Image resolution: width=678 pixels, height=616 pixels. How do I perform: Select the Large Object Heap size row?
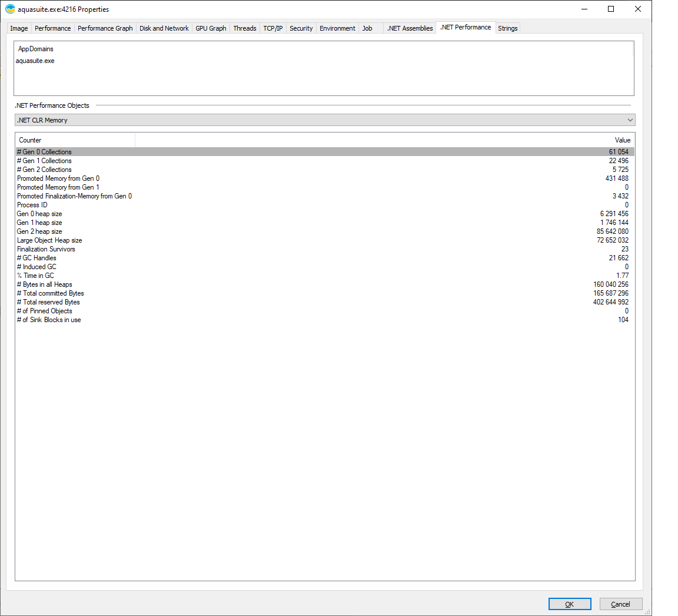pos(325,240)
